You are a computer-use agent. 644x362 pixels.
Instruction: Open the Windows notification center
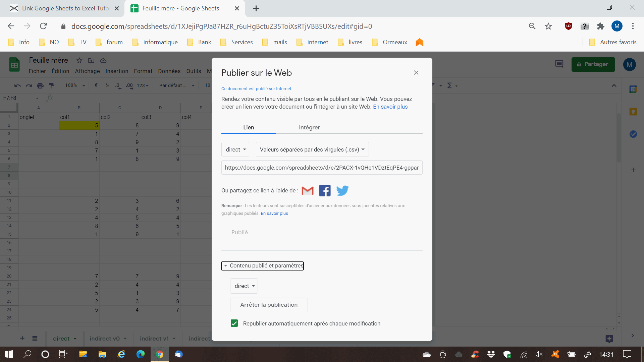point(627,354)
